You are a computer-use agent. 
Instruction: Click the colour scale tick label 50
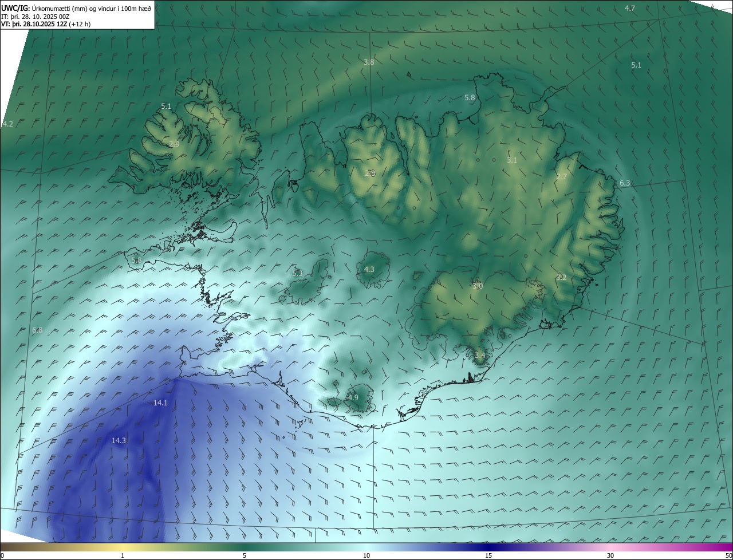[728, 556]
